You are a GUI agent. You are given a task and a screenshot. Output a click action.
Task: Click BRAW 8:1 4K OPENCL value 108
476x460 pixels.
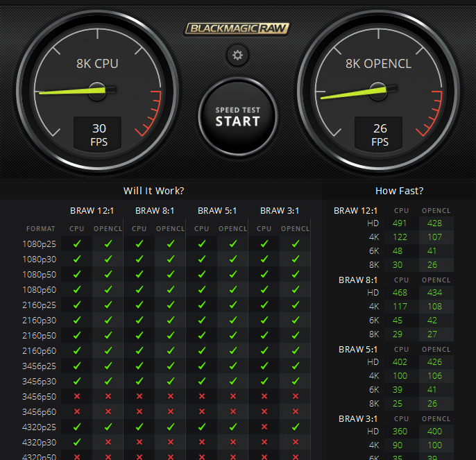[x=434, y=307]
